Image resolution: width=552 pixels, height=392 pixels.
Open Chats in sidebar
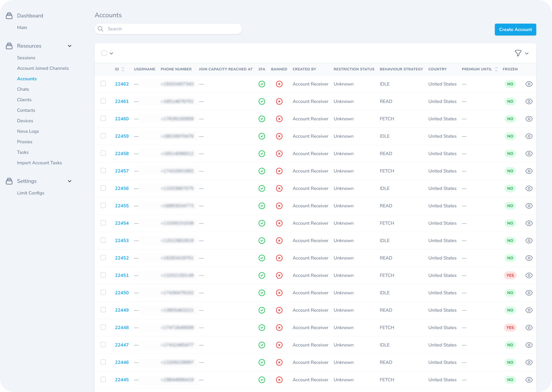23,89
